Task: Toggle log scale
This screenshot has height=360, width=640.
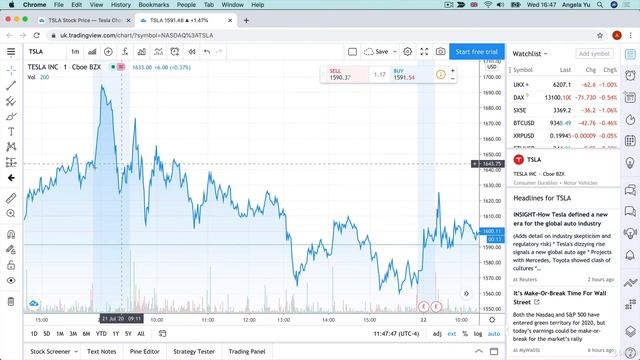Action: 478,334
